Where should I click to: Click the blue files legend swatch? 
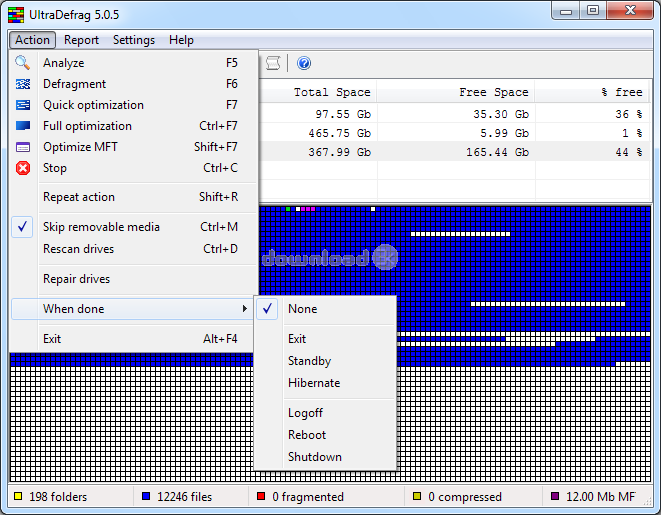pos(146,496)
